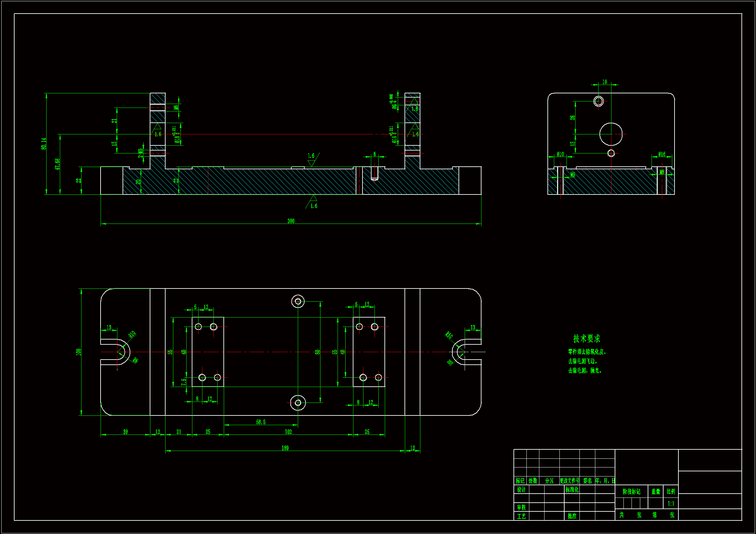This screenshot has height=534, width=756.
Task: Click the Ø10 dimension in the side view
Action: point(560,154)
